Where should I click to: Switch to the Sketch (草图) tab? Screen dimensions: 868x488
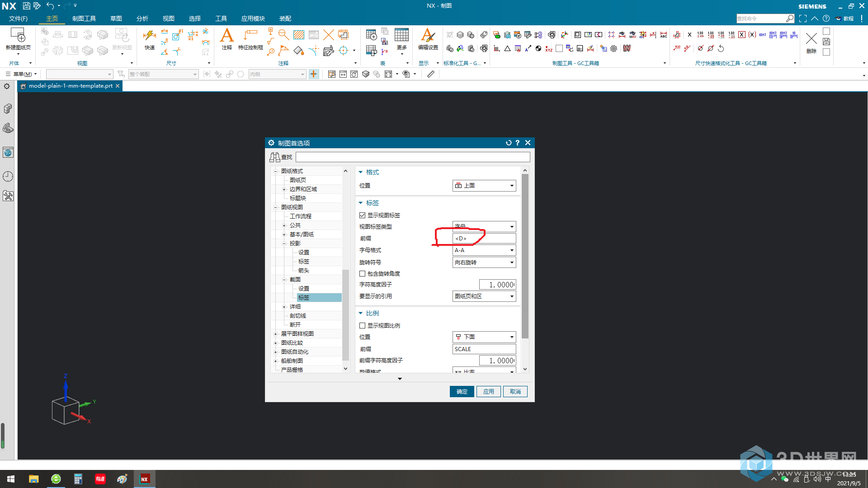click(x=116, y=19)
